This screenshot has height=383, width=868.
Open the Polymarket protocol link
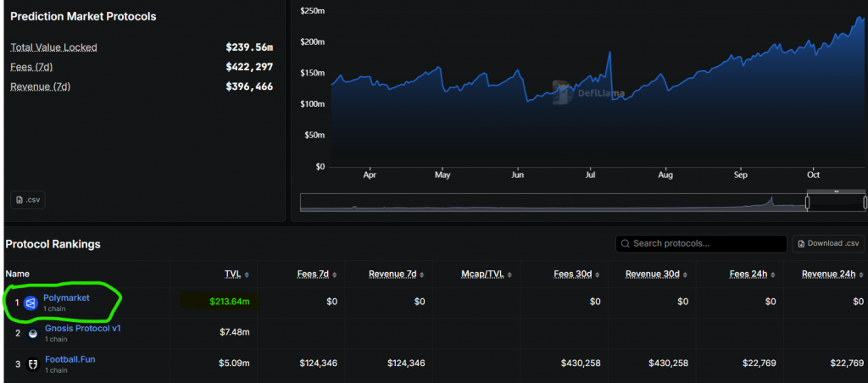66,297
